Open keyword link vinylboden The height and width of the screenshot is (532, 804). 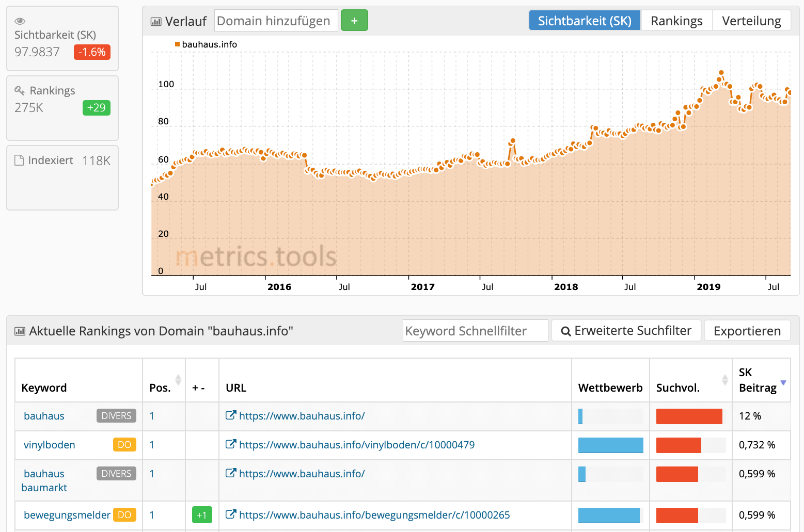click(x=50, y=445)
